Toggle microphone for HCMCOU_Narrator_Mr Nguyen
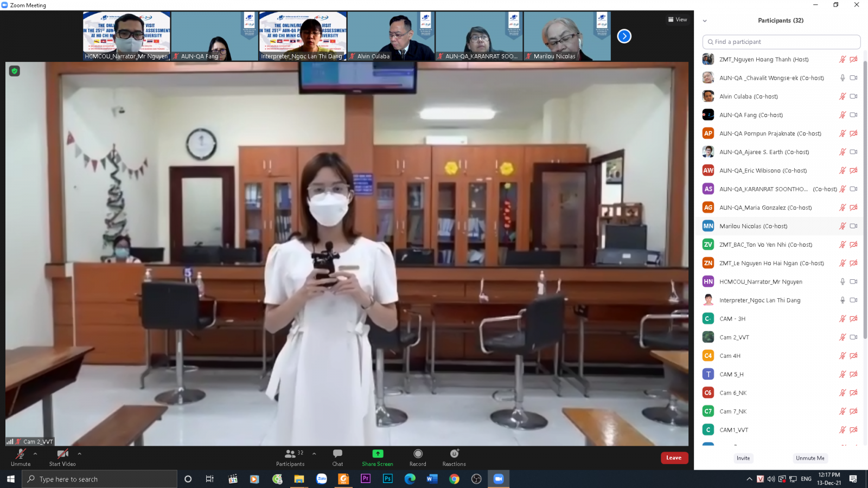Viewport: 868px width, 488px height. pyautogui.click(x=843, y=282)
